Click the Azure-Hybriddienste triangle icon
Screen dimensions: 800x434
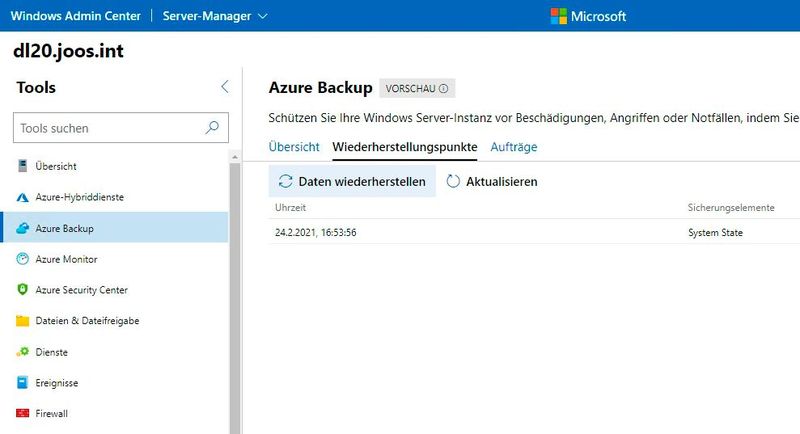coord(22,197)
